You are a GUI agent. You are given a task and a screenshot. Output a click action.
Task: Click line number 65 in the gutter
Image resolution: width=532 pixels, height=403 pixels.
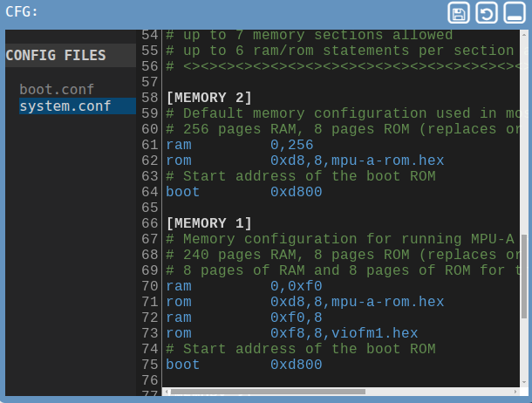[x=150, y=208]
